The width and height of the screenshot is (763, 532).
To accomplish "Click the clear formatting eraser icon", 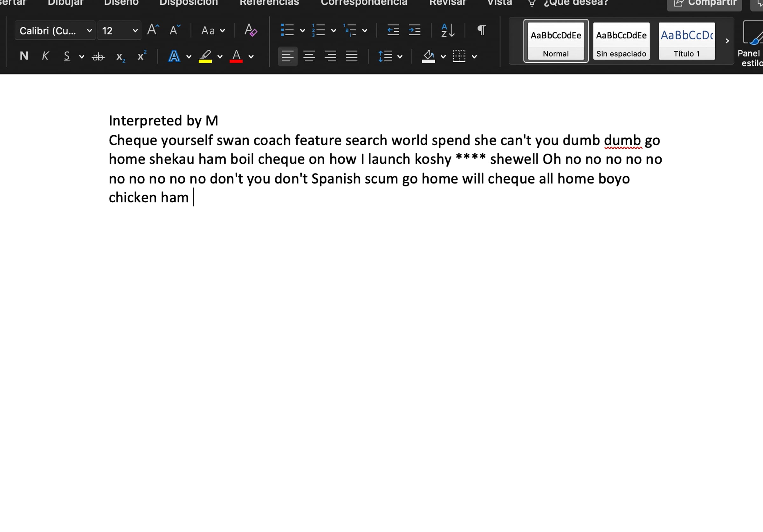I will (250, 30).
